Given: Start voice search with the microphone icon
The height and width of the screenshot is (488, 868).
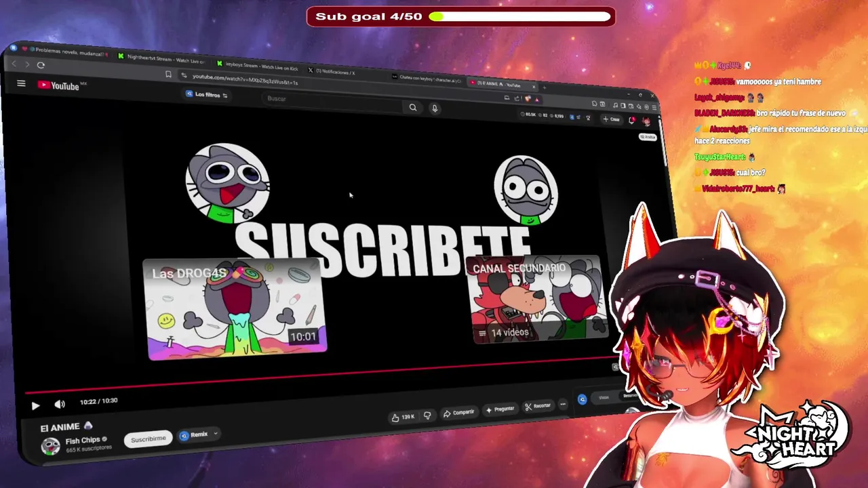Looking at the screenshot, I should [x=435, y=108].
